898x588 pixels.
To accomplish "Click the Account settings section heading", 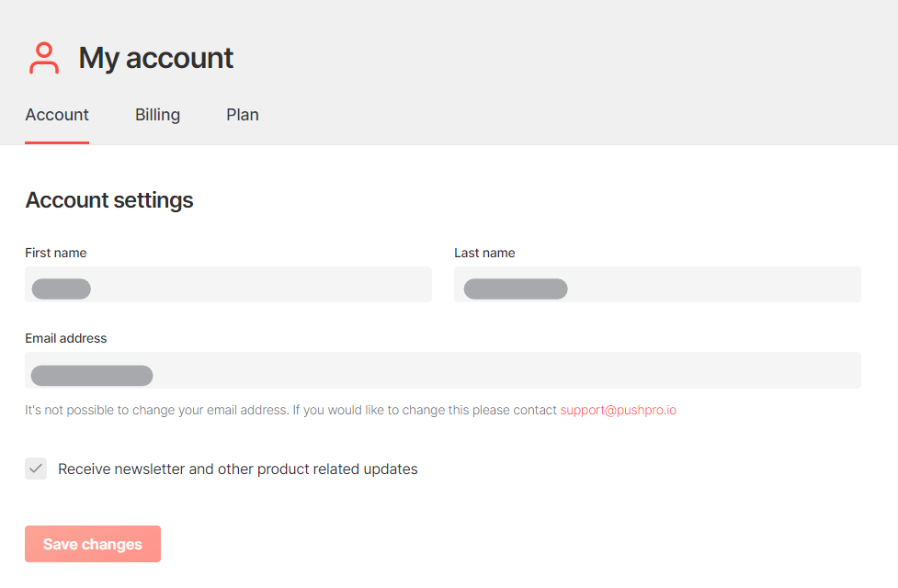I will tap(108, 199).
